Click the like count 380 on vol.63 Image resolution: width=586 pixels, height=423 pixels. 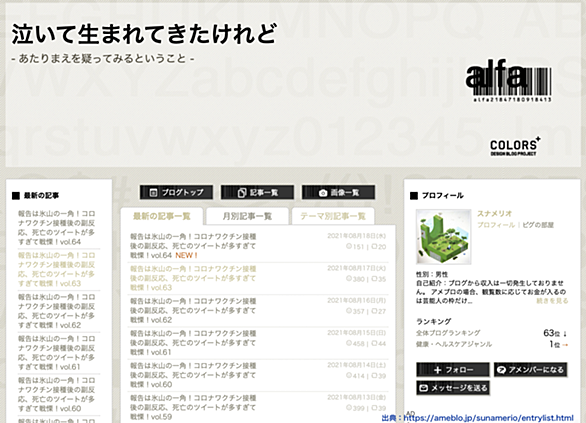pyautogui.click(x=355, y=279)
